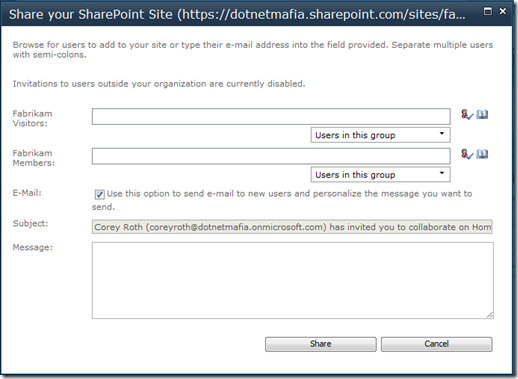The image size is (518, 379).
Task: Click into the Message text area
Action: click(293, 280)
